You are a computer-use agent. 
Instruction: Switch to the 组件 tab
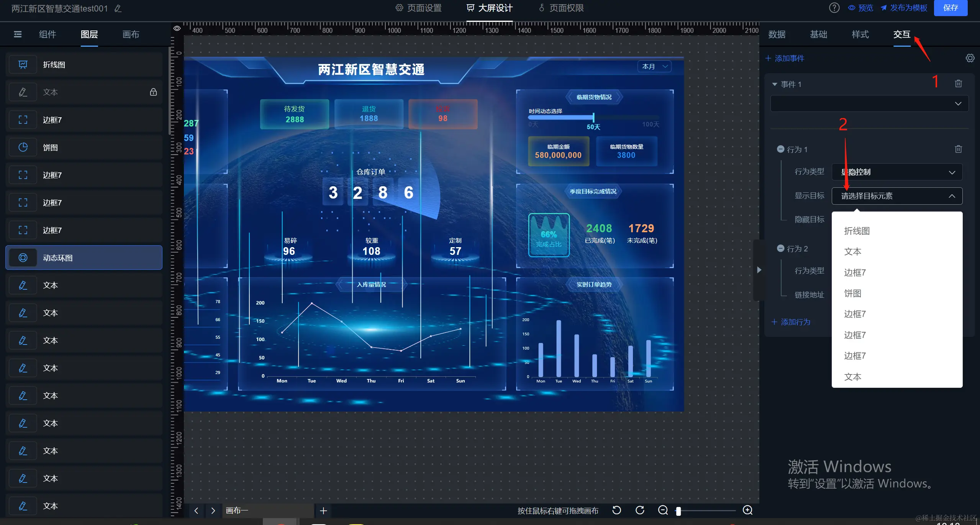[x=48, y=34]
